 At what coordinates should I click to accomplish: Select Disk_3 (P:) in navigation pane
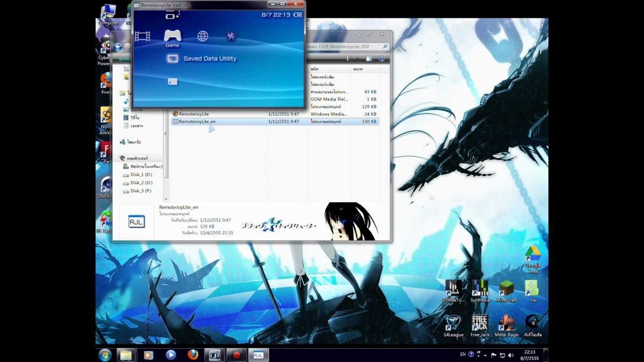[137, 191]
